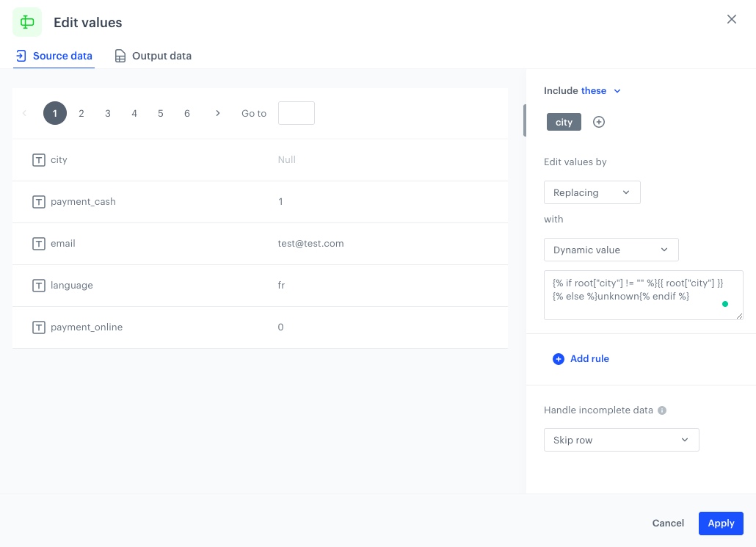Switch to the Output data tab
756x547 pixels.
[x=153, y=55]
